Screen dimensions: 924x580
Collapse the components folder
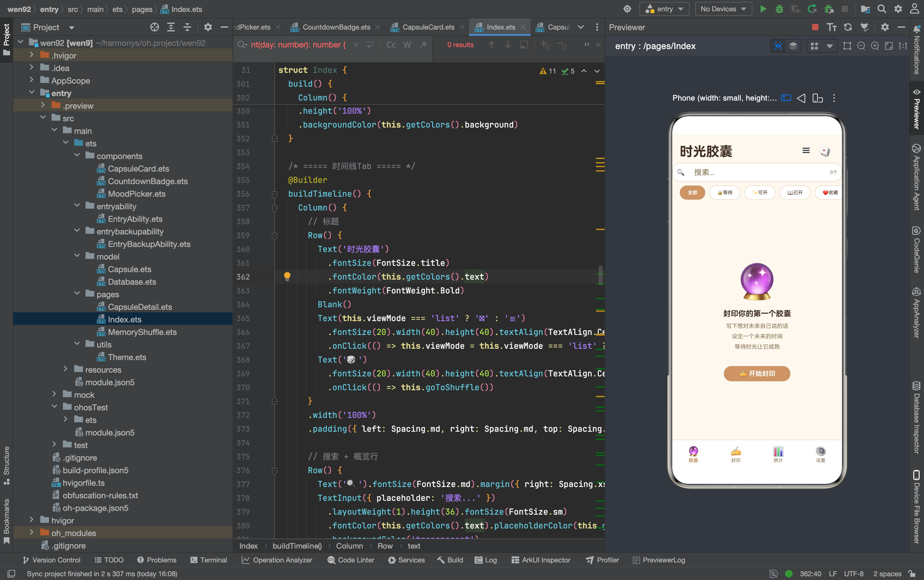[77, 156]
